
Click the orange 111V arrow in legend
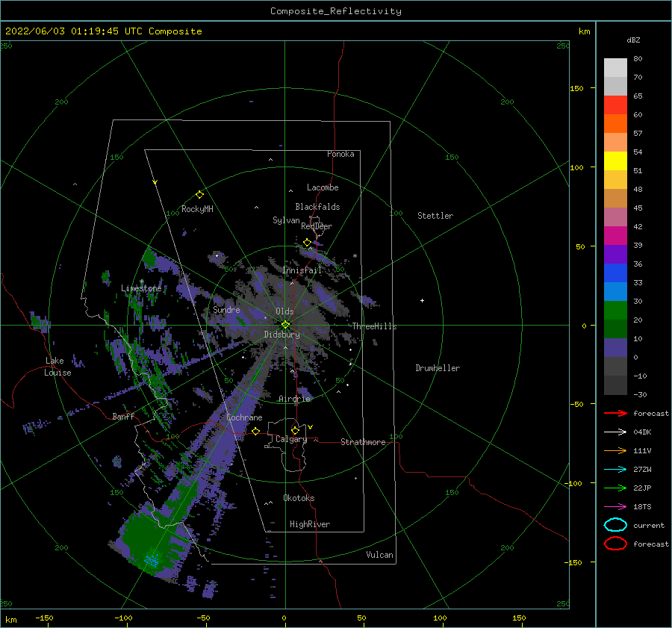[x=615, y=450]
